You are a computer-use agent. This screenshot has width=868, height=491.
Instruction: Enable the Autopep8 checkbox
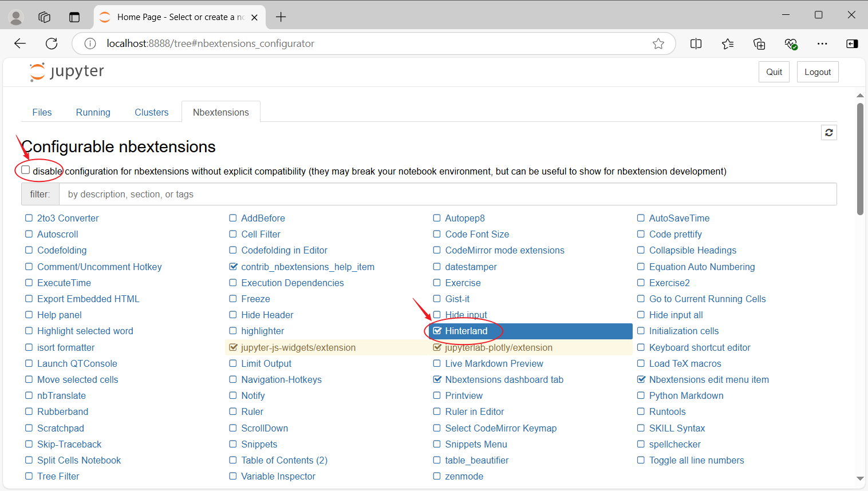(437, 218)
